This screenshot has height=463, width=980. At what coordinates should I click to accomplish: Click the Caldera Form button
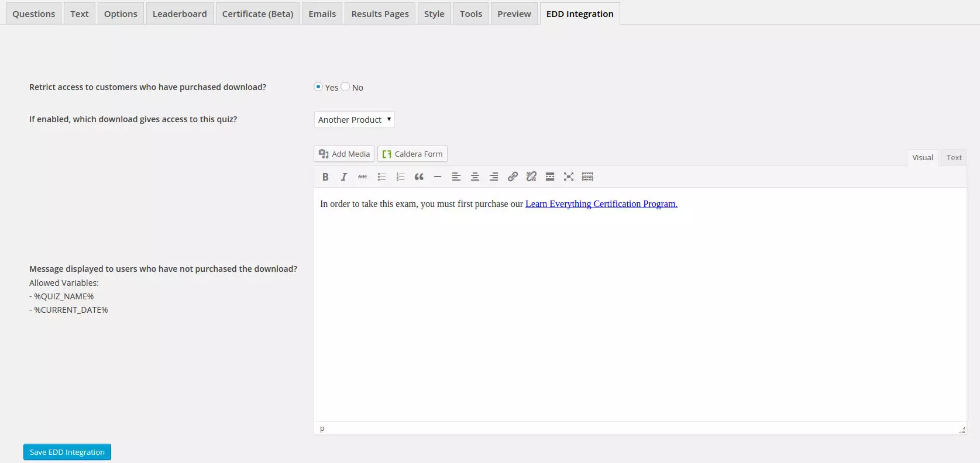tap(412, 154)
